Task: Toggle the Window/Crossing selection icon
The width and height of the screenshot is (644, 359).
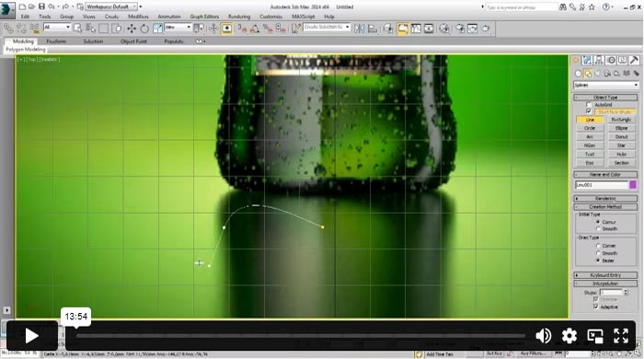Action: 117,29
